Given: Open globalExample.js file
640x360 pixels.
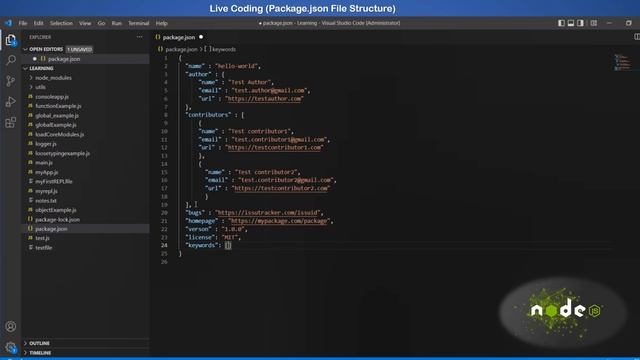Looking at the screenshot, I should pos(56,125).
